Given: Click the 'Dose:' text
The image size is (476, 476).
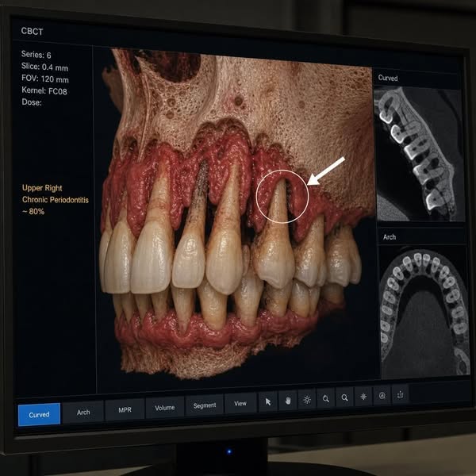Looking at the screenshot, I should (x=32, y=102).
